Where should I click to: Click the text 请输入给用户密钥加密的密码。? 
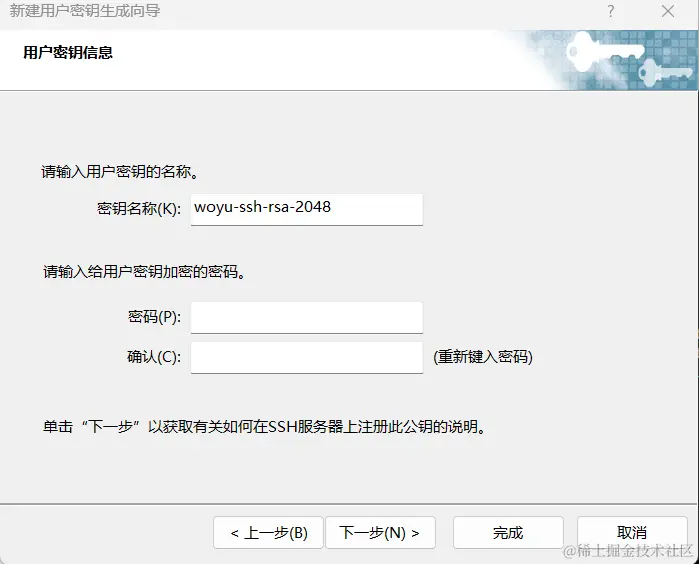144,272
